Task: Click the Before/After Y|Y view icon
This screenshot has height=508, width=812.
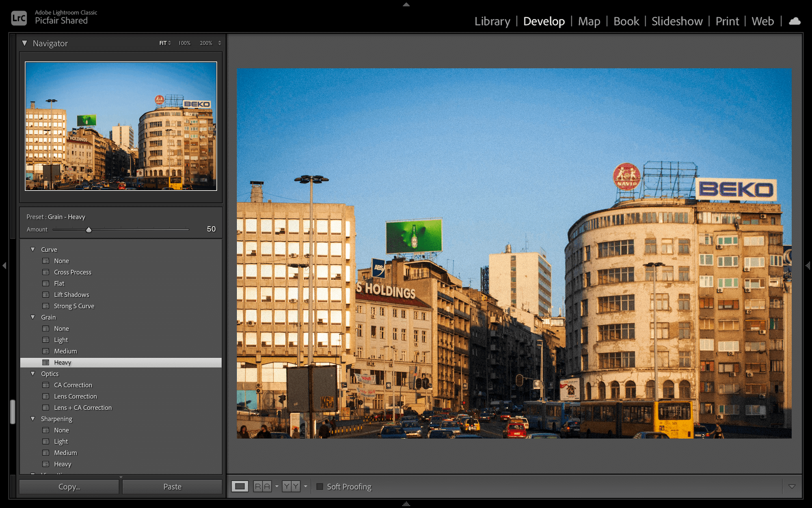Action: [291, 486]
